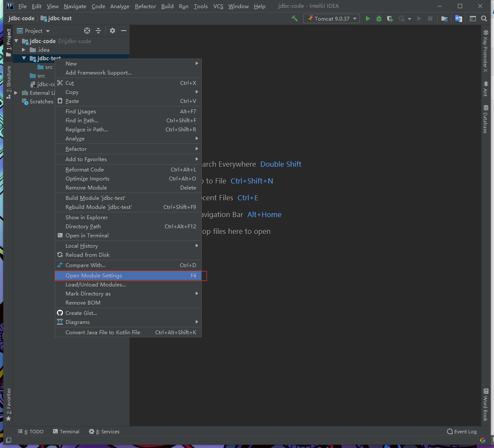Collapse all in Project panel

98,31
